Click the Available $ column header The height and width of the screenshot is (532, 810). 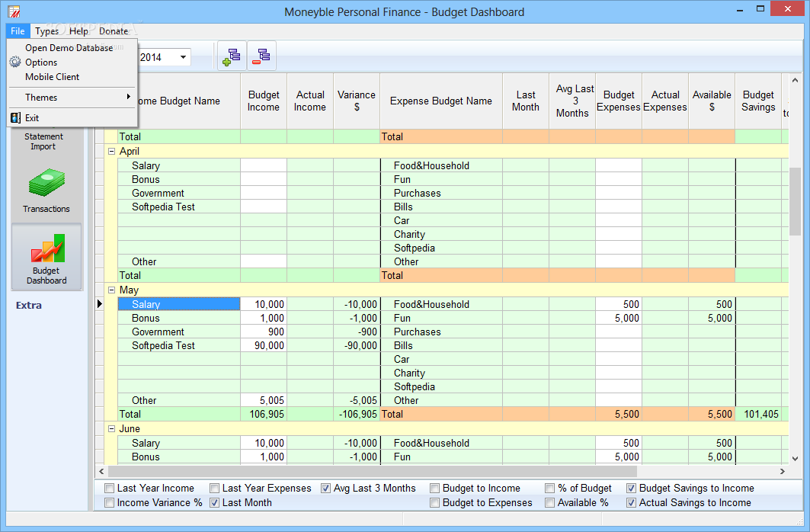pyautogui.click(x=712, y=101)
